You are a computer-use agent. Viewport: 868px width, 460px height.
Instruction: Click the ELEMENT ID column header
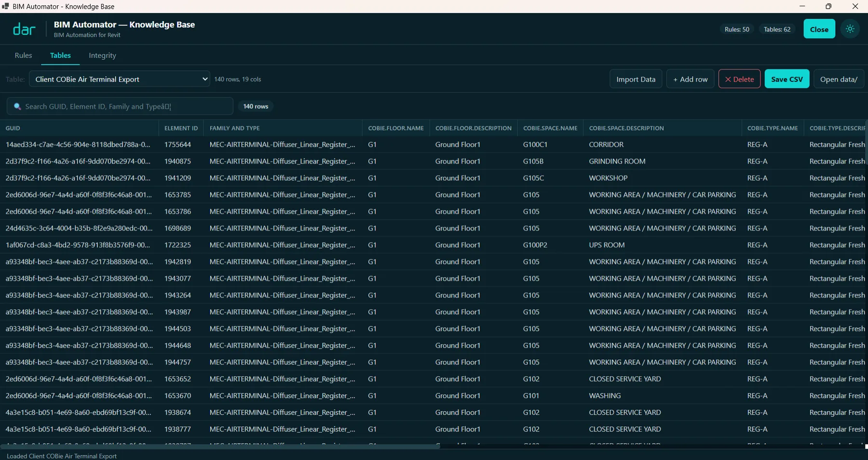point(181,128)
